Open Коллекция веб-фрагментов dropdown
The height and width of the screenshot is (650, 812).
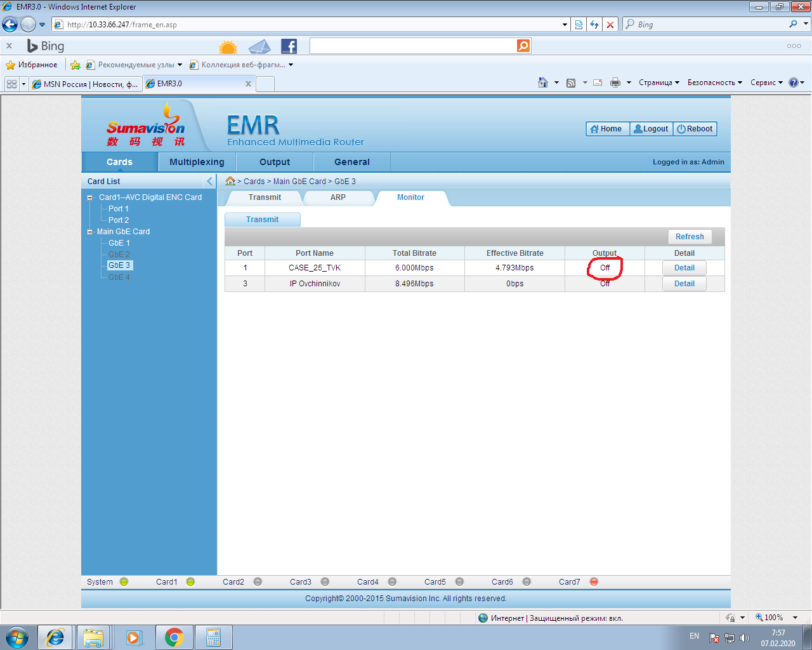click(242, 65)
